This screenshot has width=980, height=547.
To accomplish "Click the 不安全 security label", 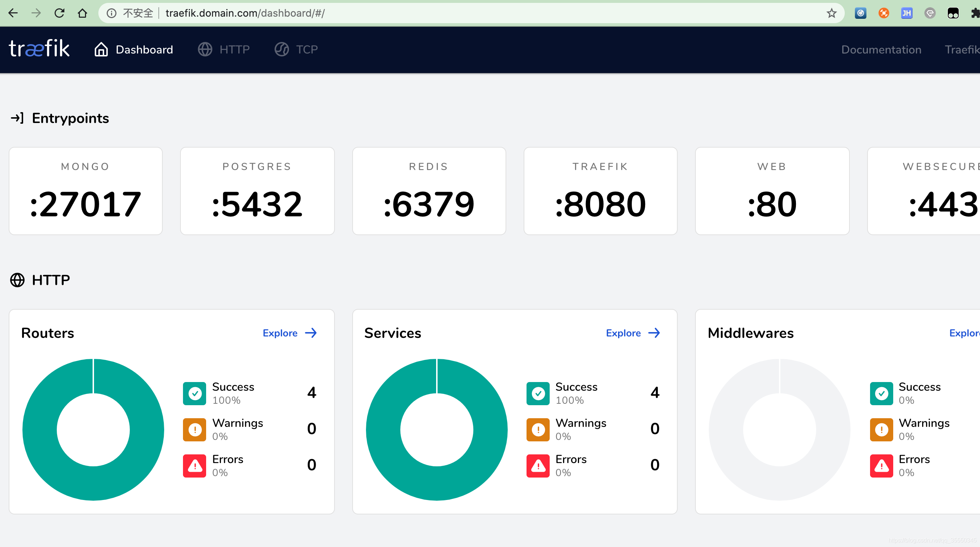I will 138,13.
